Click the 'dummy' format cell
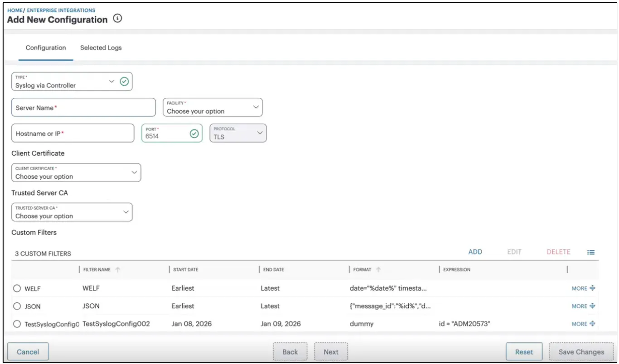 tap(361, 324)
